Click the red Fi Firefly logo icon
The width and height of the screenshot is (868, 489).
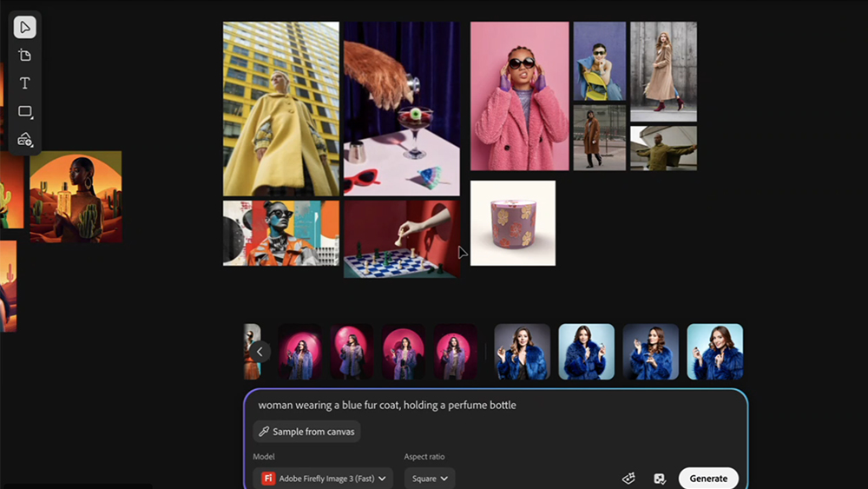point(268,479)
